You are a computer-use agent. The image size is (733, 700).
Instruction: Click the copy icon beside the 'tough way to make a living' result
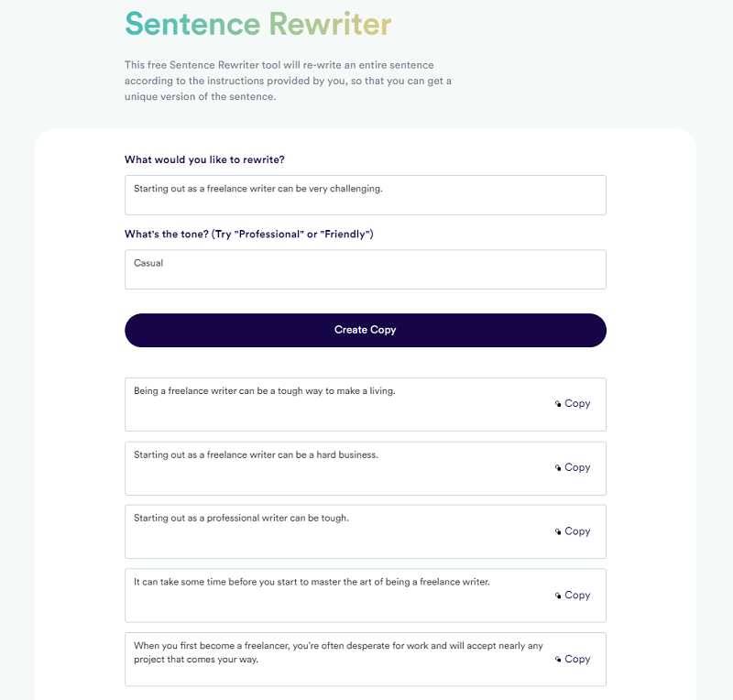(558, 404)
